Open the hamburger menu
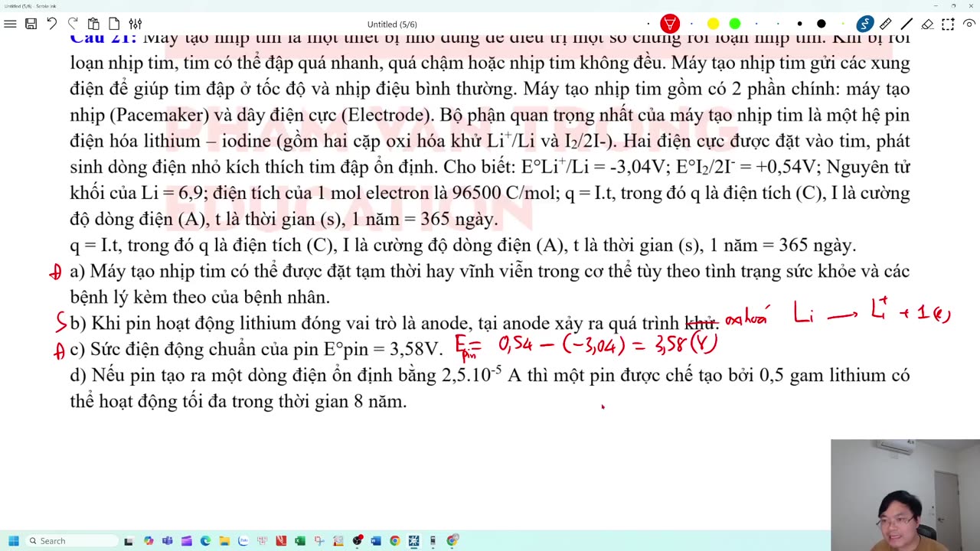The height and width of the screenshot is (551, 980). (10, 24)
